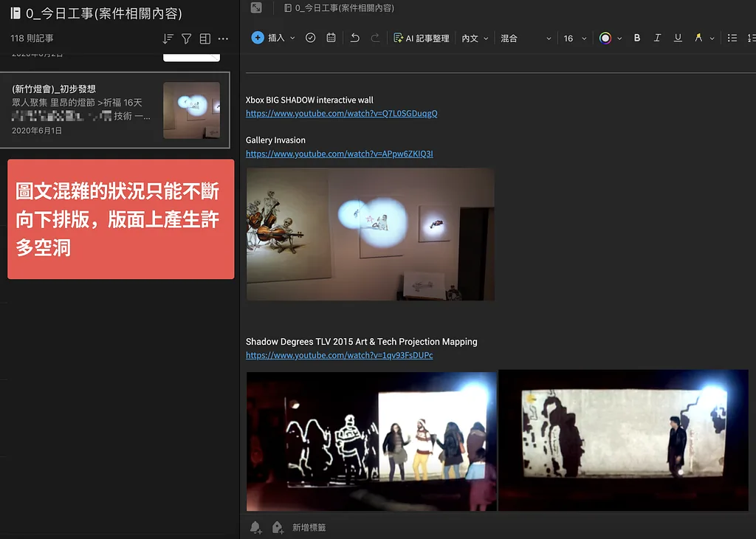Redo the last undone edit
This screenshot has height=539, width=756.
point(375,38)
